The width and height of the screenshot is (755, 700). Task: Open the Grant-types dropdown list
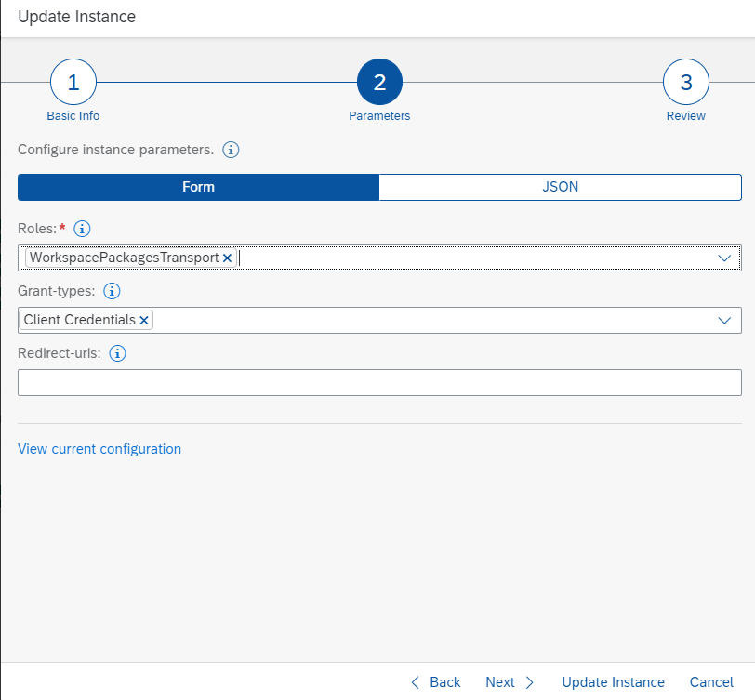(x=725, y=320)
